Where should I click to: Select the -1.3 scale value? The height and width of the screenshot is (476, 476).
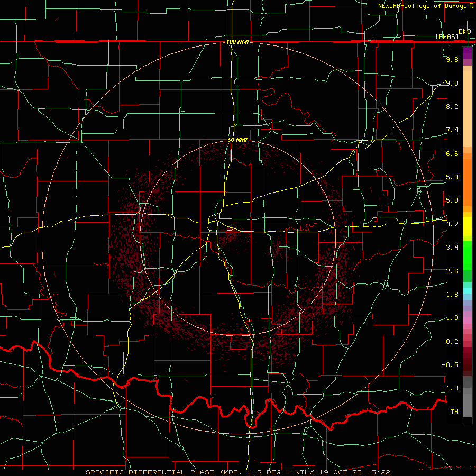point(450,388)
